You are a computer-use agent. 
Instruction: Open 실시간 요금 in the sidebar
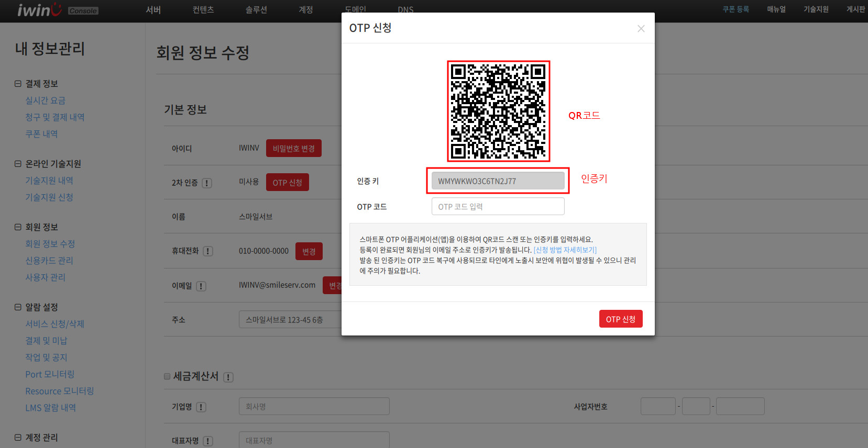tap(46, 100)
